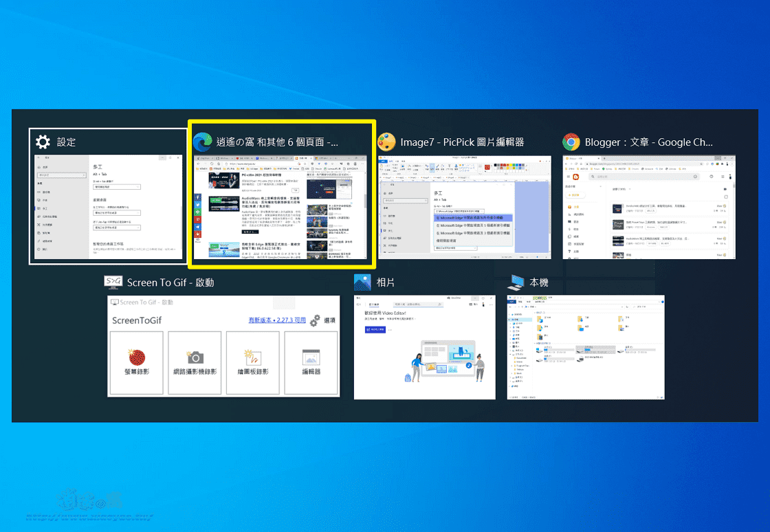
Task: Open the lower dropdown on the 多工 settings page
Action: tap(117, 228)
